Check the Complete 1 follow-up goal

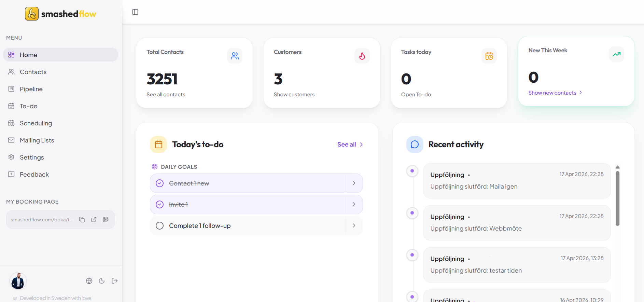pos(159,226)
